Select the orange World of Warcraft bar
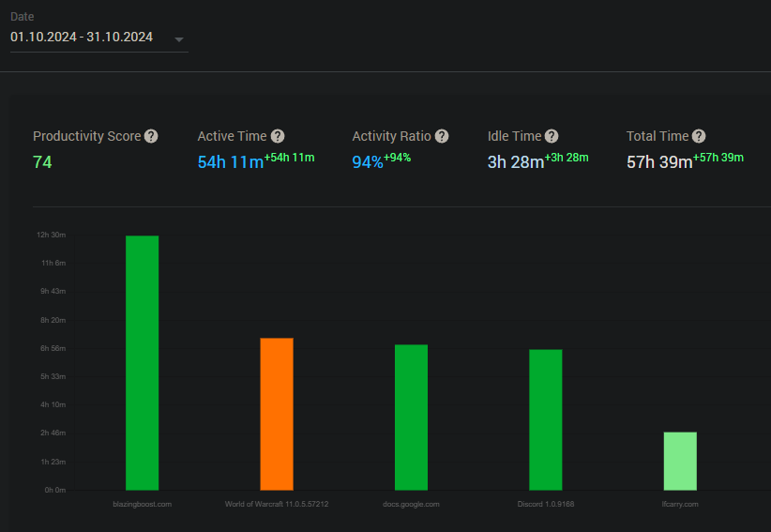This screenshot has height=532, width=771. point(277,414)
